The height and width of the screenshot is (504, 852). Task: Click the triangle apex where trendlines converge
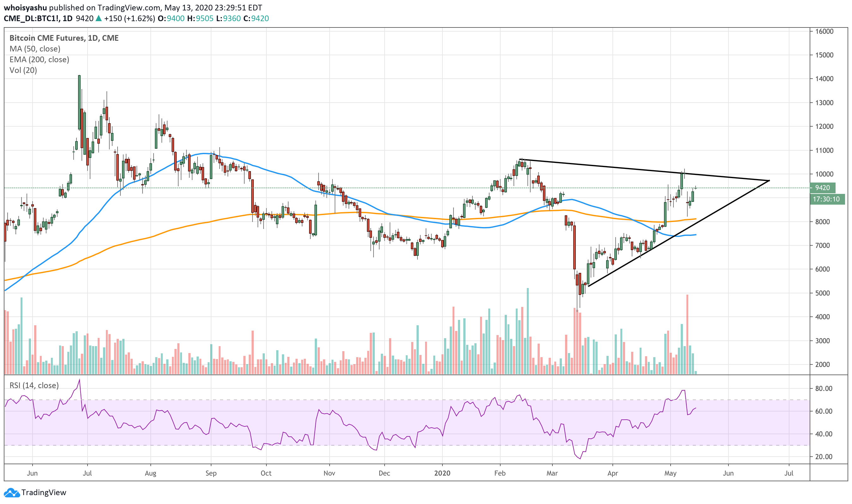[x=769, y=180]
